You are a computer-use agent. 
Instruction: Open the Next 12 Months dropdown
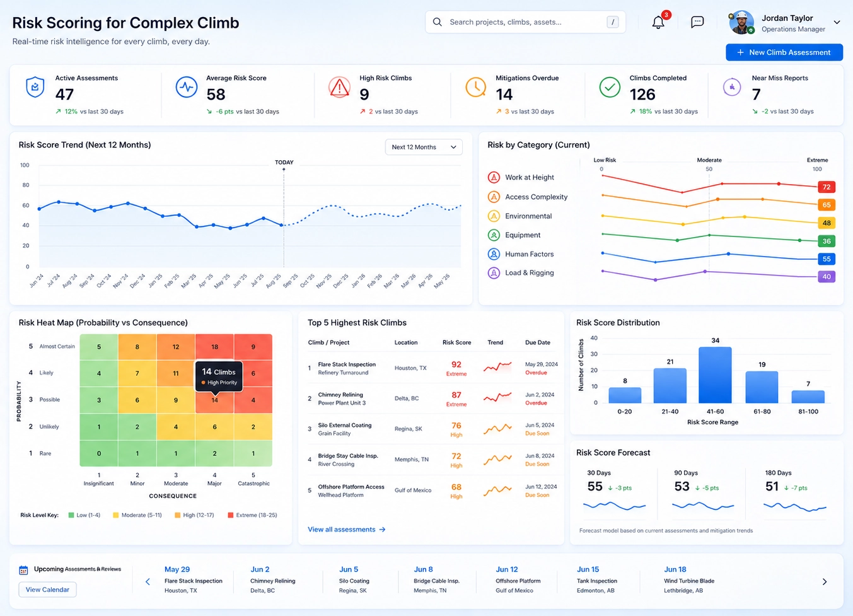(x=424, y=147)
